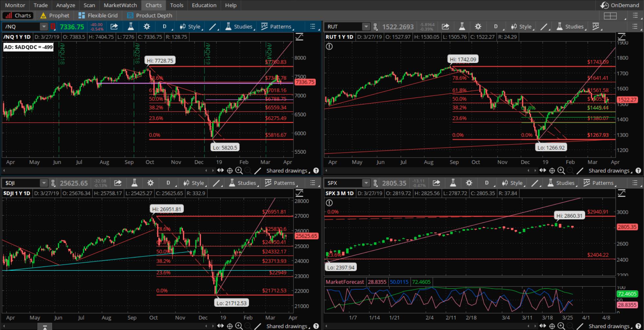Open the Trade tab

pos(41,5)
